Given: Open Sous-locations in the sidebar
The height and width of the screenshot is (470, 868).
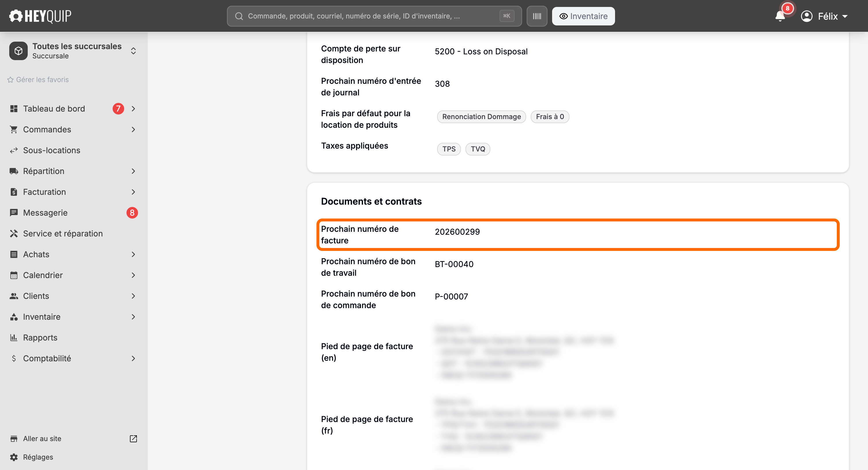Looking at the screenshot, I should (x=52, y=150).
